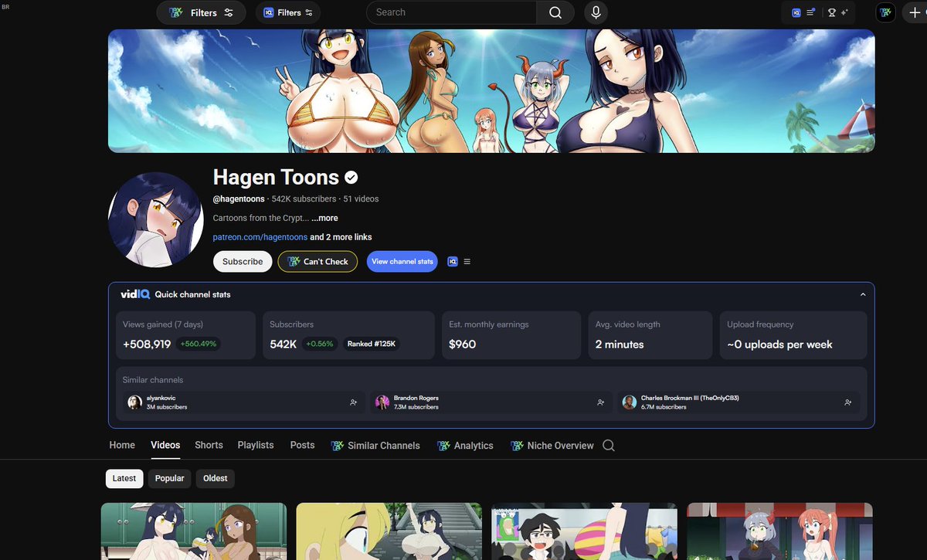
Task: Select the Latest sort chip
Action: click(x=124, y=478)
